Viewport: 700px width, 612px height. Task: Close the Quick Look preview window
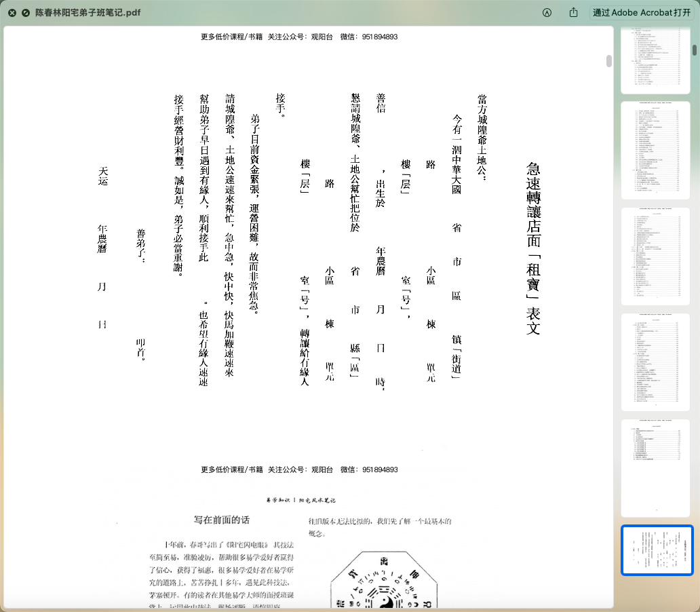click(x=12, y=12)
